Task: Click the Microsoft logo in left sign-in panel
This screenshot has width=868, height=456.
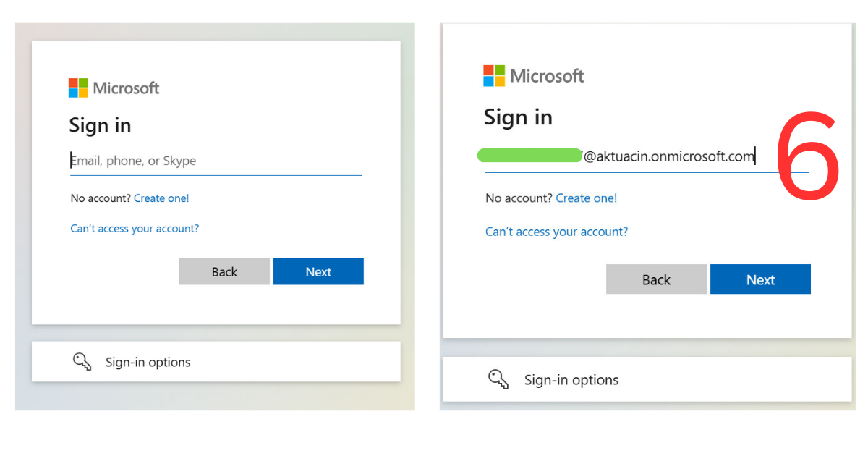Action: pos(114,88)
